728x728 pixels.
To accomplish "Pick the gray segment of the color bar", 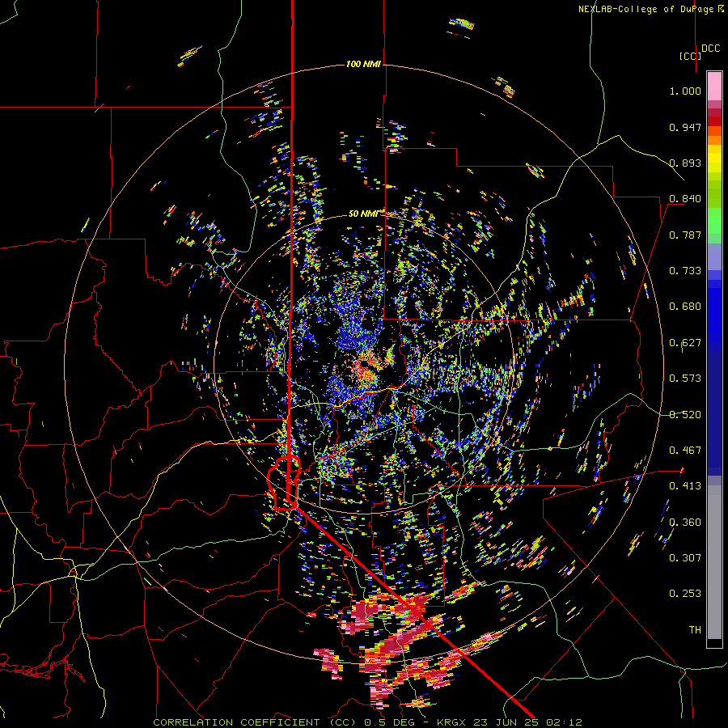I will [714, 562].
